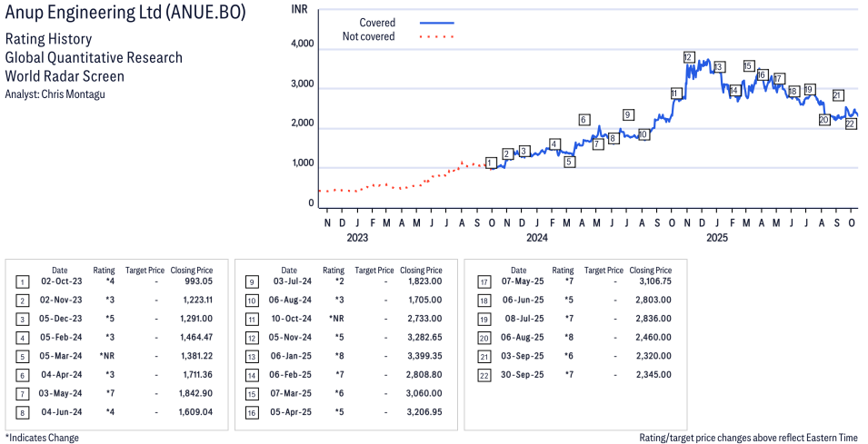The image size is (868, 444).
Task: Select chart marker 5 below the price line
Action: click(x=569, y=163)
